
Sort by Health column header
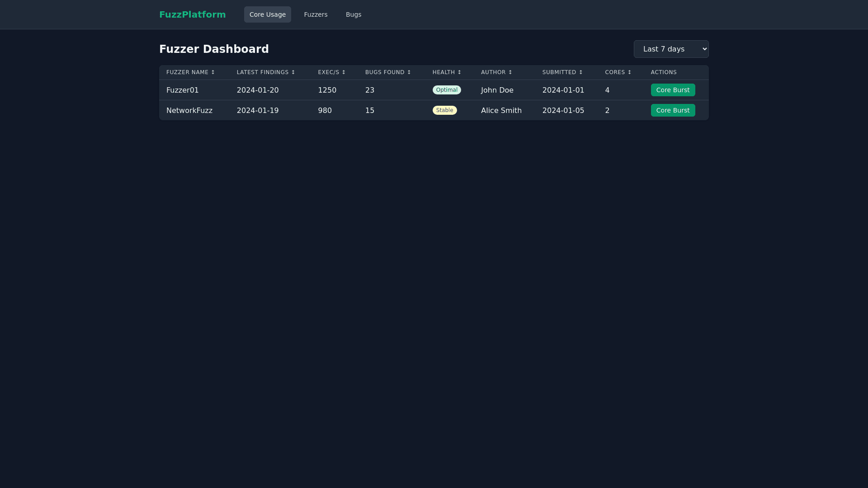pyautogui.click(x=447, y=72)
